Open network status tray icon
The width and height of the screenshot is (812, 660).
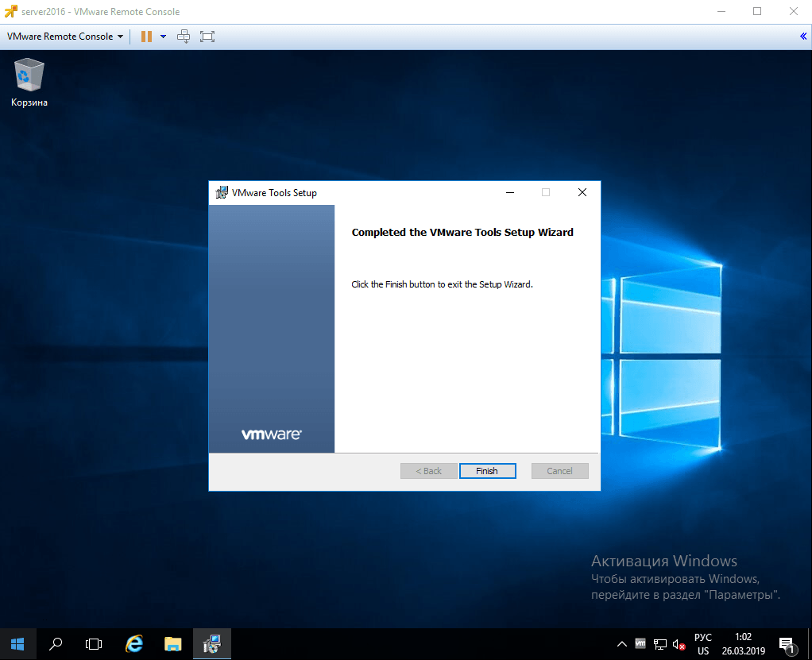[659, 644]
